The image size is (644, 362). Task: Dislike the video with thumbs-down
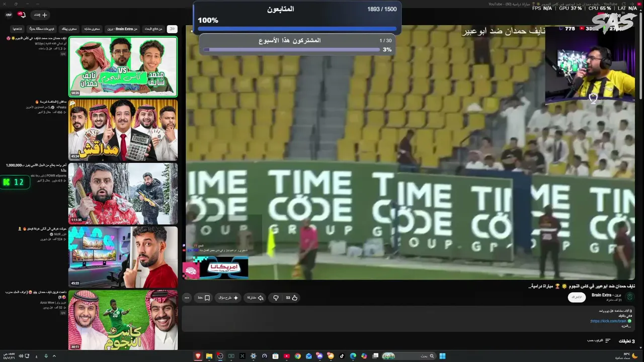point(276,298)
